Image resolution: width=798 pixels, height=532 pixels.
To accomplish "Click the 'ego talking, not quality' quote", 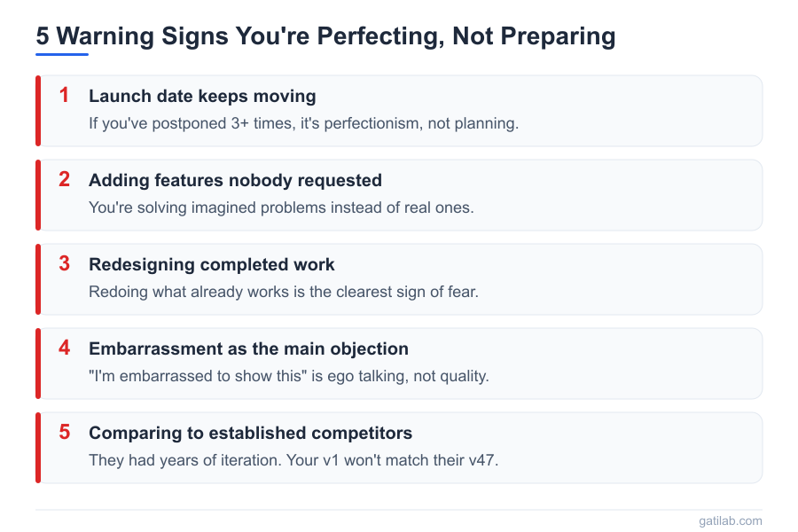I will [288, 376].
